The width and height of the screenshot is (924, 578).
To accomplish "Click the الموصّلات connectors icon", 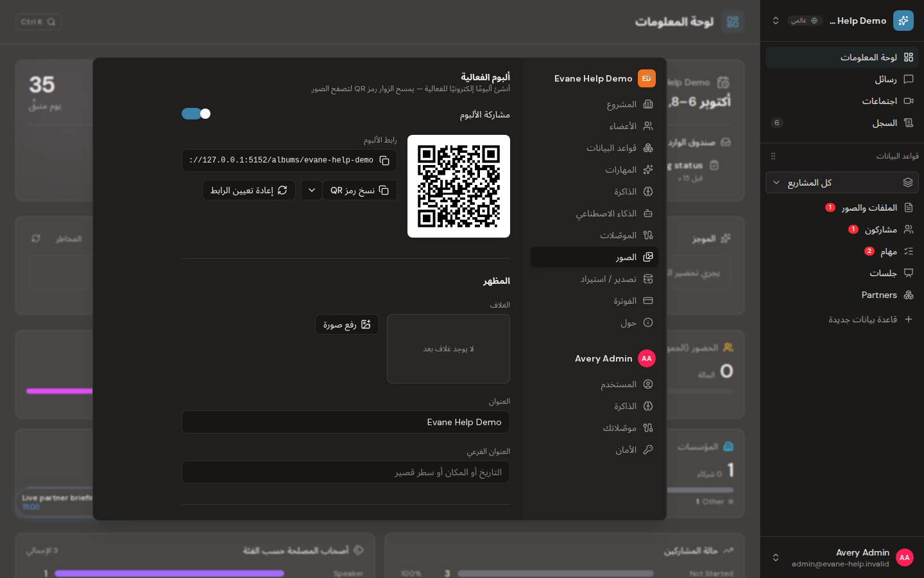I will point(648,235).
